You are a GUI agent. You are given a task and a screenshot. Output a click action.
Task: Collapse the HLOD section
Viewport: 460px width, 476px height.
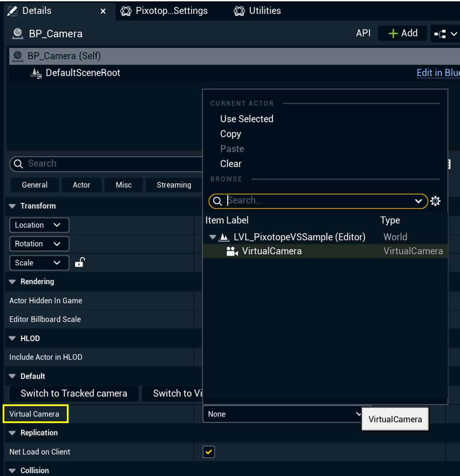[x=12, y=338]
